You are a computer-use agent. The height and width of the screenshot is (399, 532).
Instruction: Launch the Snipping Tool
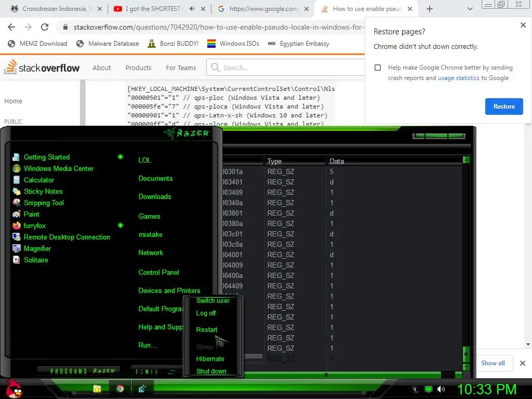click(38, 203)
